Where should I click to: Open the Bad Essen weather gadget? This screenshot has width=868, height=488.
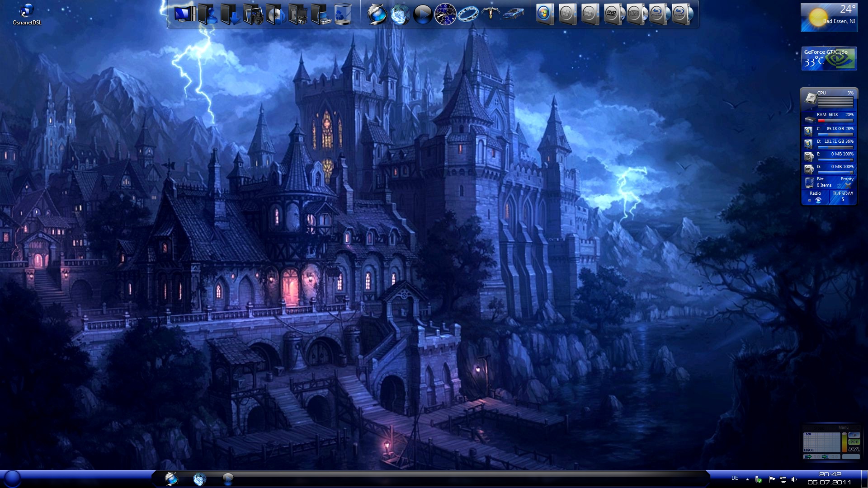tap(829, 18)
